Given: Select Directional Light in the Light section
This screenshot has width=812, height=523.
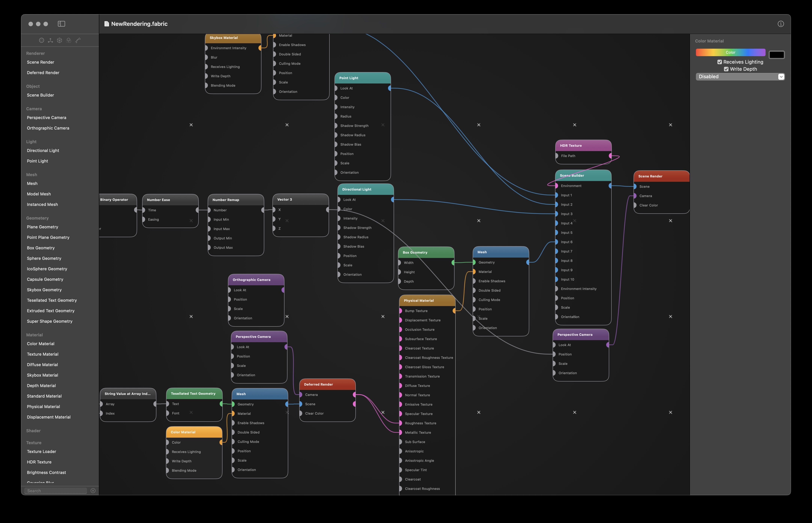Looking at the screenshot, I should click(x=43, y=150).
